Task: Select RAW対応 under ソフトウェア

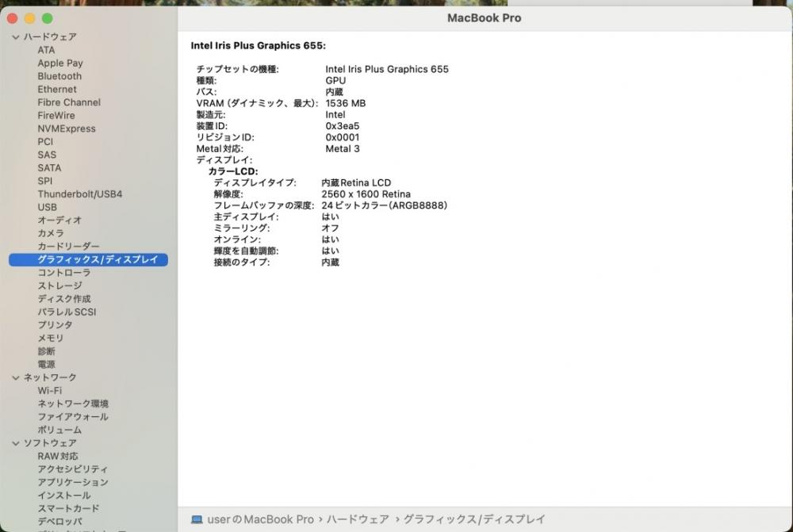Action: click(58, 457)
